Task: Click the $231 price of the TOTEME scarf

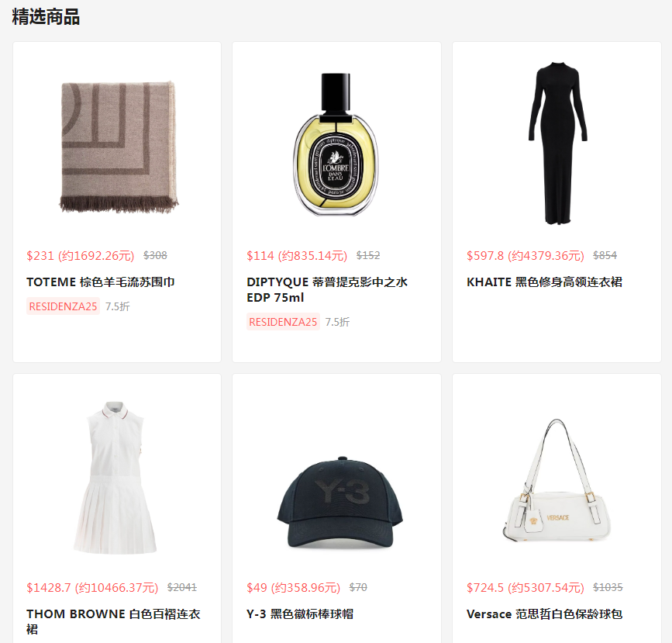Action: [80, 256]
